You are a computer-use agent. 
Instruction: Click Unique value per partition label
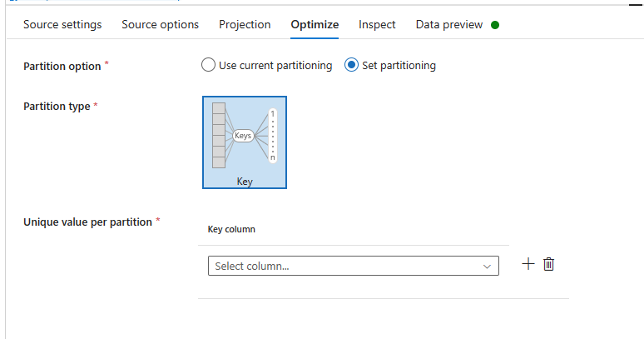coord(87,222)
